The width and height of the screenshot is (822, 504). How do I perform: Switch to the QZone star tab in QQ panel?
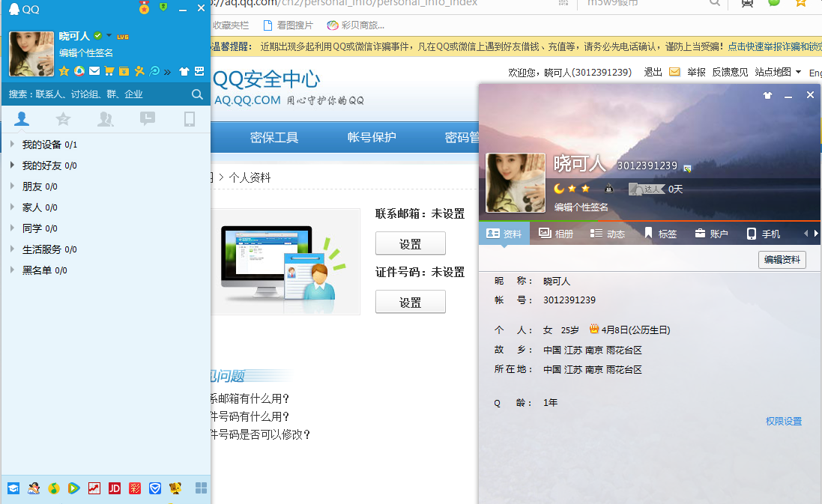64,119
